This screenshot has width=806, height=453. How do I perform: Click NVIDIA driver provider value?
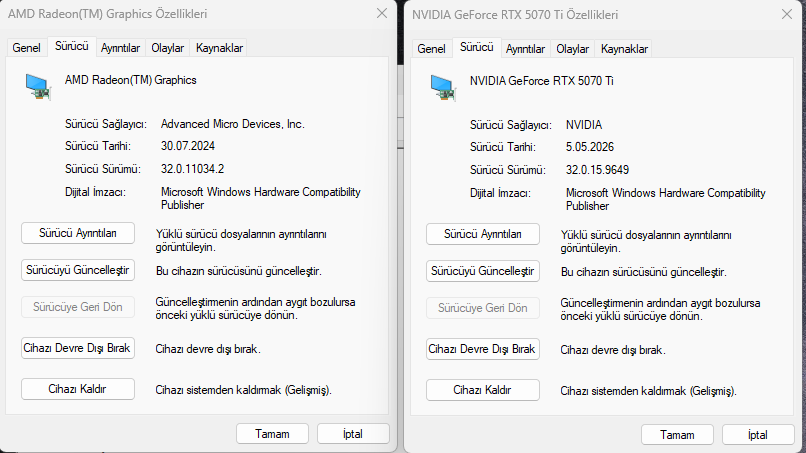[x=584, y=125]
